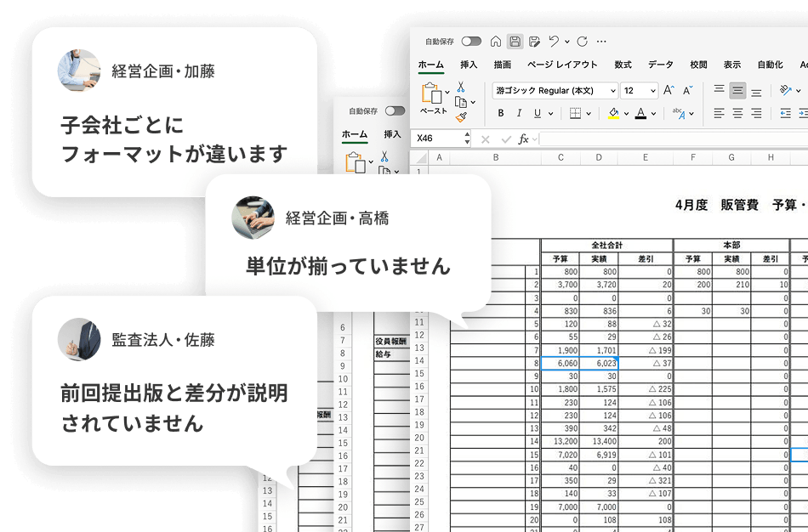The height and width of the screenshot is (532, 808).
Task: Click the Redo icon
Action: coord(580,42)
